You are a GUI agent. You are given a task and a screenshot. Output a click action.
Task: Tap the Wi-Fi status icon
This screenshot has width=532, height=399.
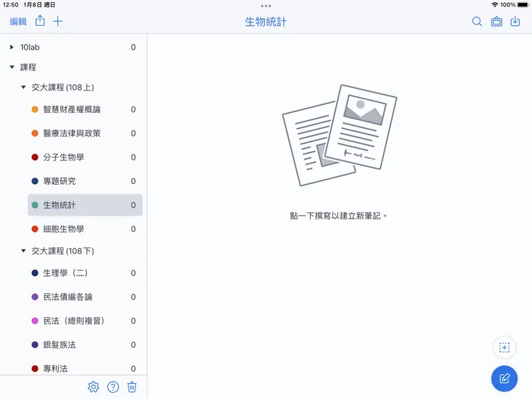click(495, 5)
